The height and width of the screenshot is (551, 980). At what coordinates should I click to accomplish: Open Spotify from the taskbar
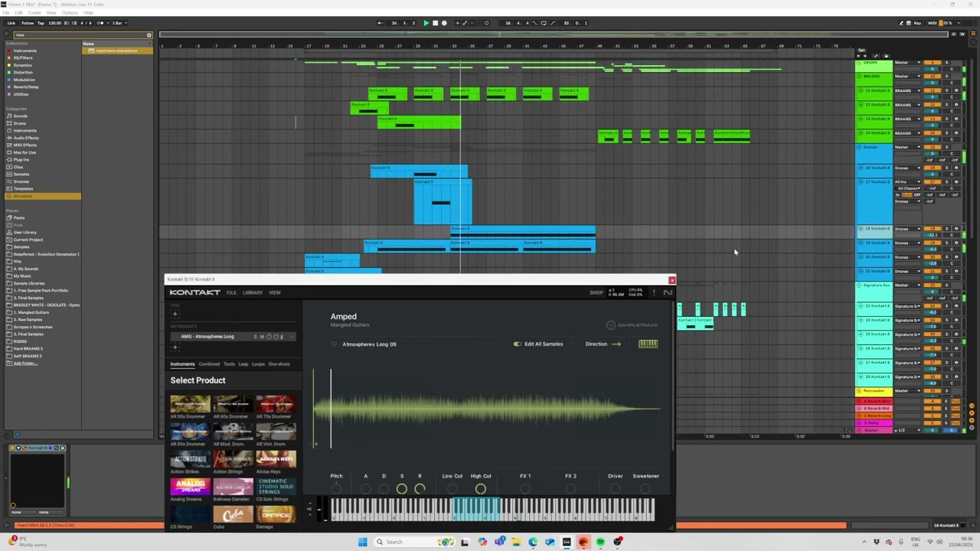pyautogui.click(x=600, y=542)
